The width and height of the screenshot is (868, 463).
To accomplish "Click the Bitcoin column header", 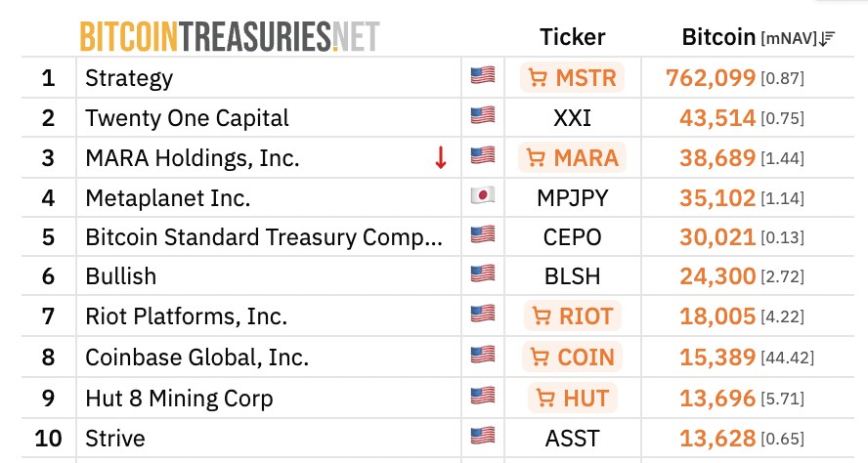I will pyautogui.click(x=718, y=37).
